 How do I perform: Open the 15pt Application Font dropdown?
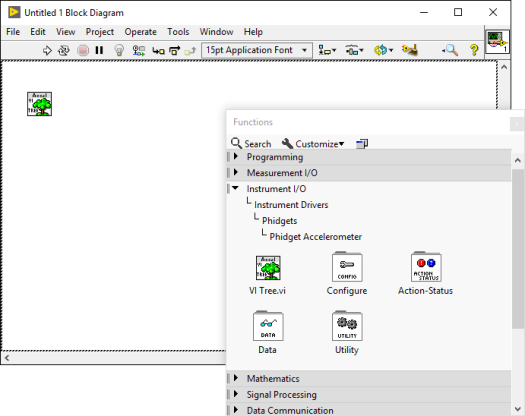pos(257,50)
